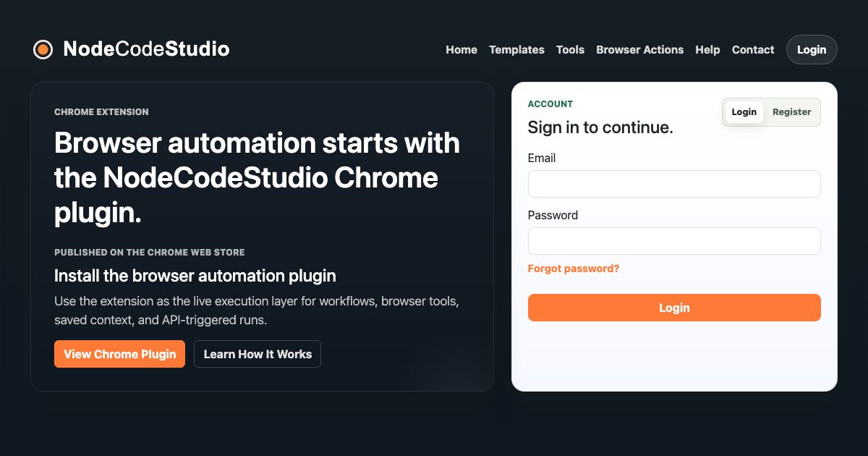
Task: Click the NodeCodeStudio brand name
Action: point(146,49)
